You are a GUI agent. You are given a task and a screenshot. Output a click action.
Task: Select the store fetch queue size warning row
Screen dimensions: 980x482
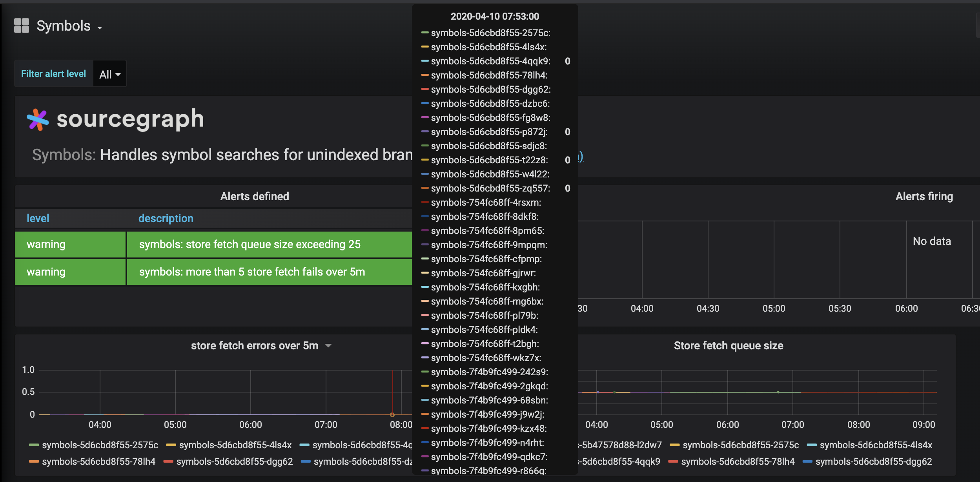click(x=250, y=244)
